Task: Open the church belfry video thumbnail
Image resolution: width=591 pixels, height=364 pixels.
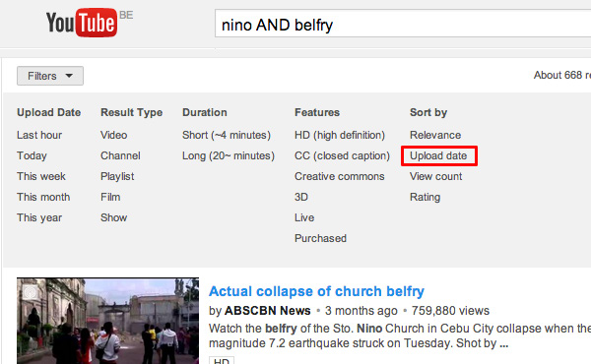Action: [x=107, y=321]
